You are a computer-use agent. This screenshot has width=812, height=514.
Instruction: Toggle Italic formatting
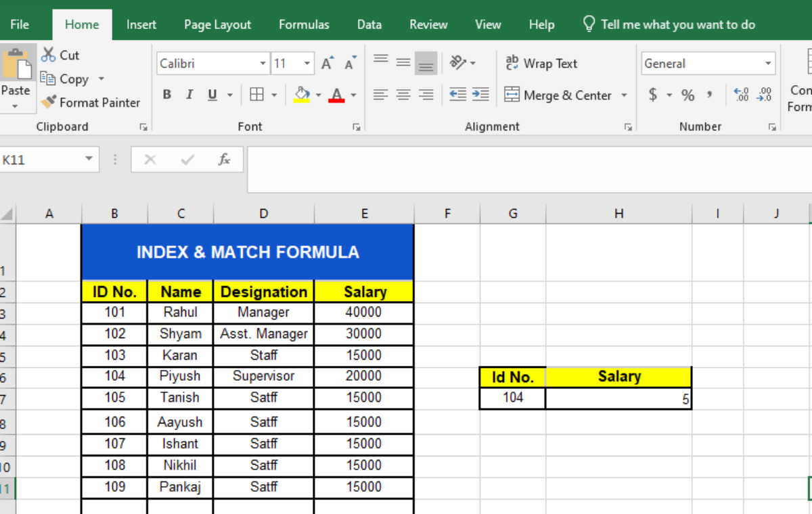point(189,95)
